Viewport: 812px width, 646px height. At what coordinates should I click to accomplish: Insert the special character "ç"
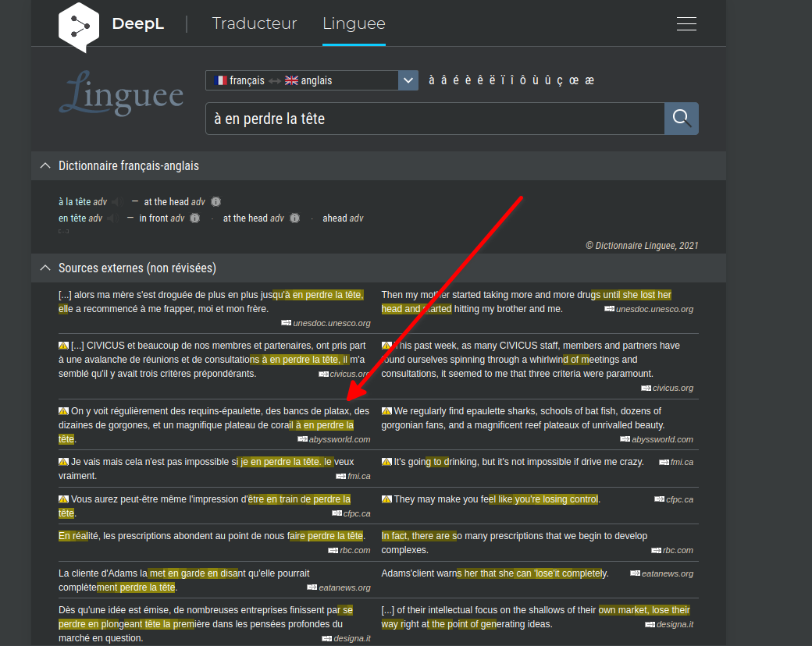(561, 80)
